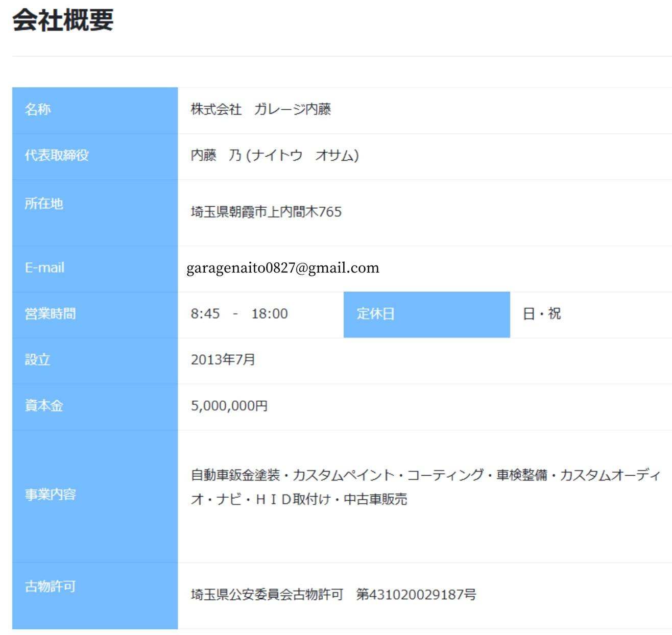Click the company name 株式会社 ガレージ内藤
Image resolution: width=672 pixels, height=635 pixels.
tap(260, 109)
